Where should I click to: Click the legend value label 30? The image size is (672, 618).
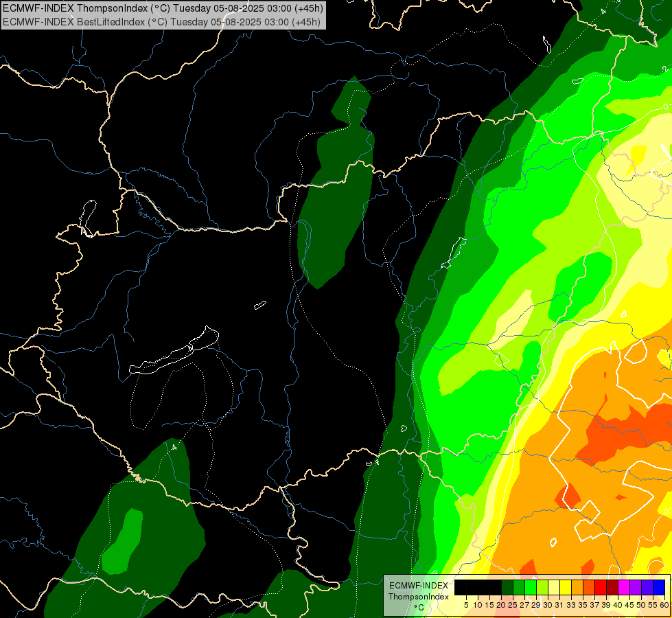pos(548,605)
